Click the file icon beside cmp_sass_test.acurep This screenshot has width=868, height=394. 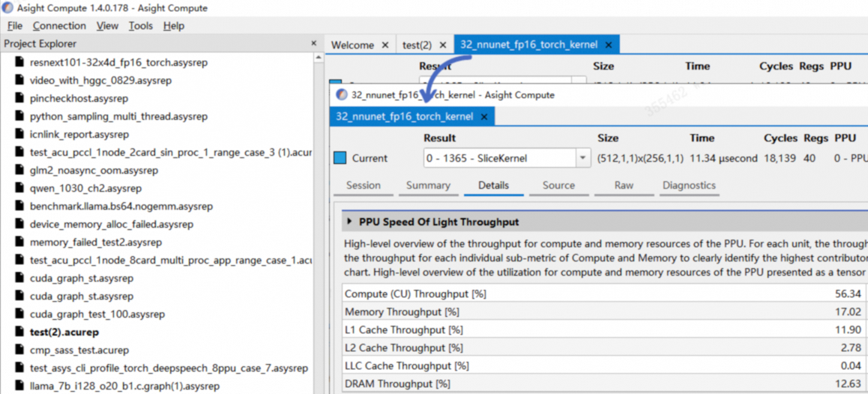[20, 351]
